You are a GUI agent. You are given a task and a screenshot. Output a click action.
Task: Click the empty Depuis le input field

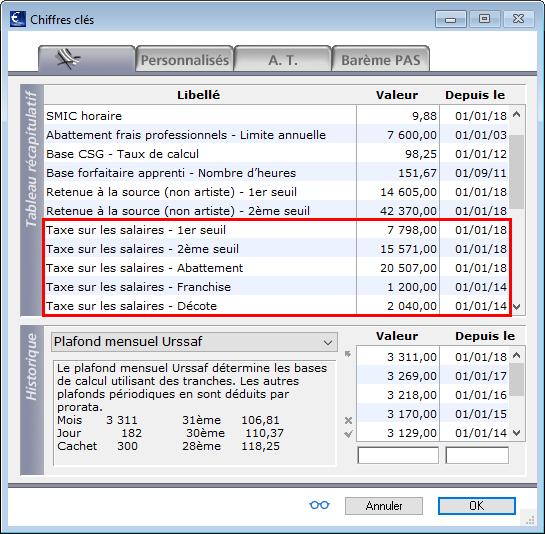click(477, 455)
